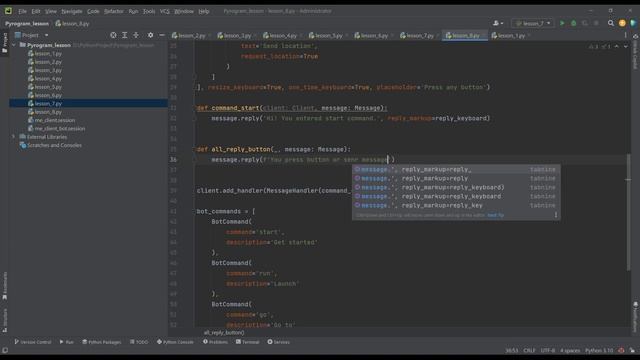
Task: Click the PyCharm logo icon at top left
Action: coord(8,11)
